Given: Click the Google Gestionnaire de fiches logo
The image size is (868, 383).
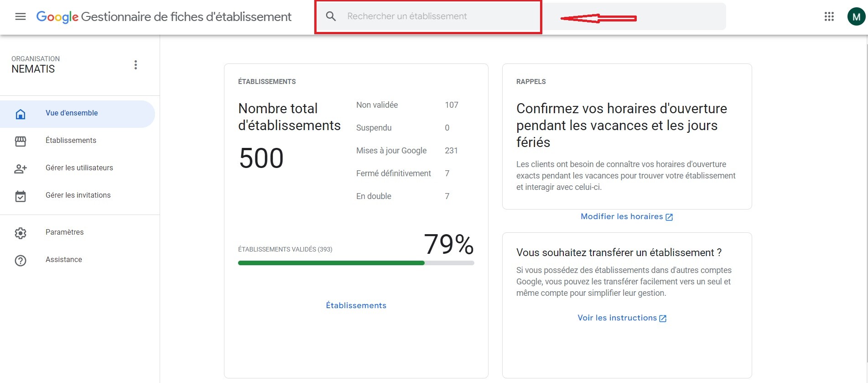Looking at the screenshot, I should point(163,17).
